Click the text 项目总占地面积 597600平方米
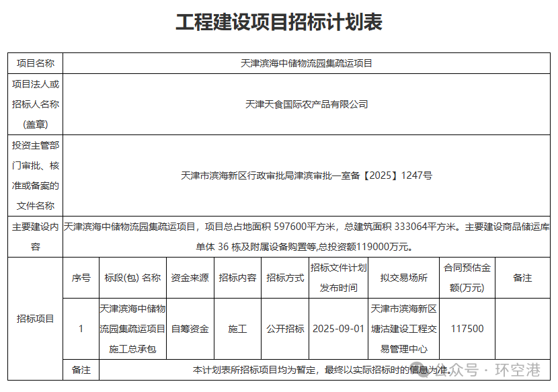Image resolution: width=558 pixels, height=392 pixels. coord(270,227)
